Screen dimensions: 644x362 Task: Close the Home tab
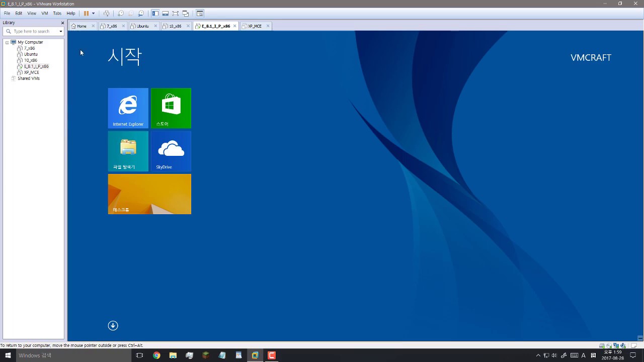tap(93, 26)
